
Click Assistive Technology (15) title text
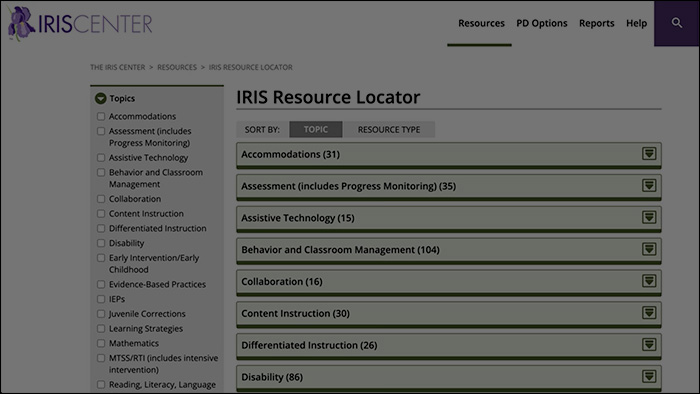(298, 218)
